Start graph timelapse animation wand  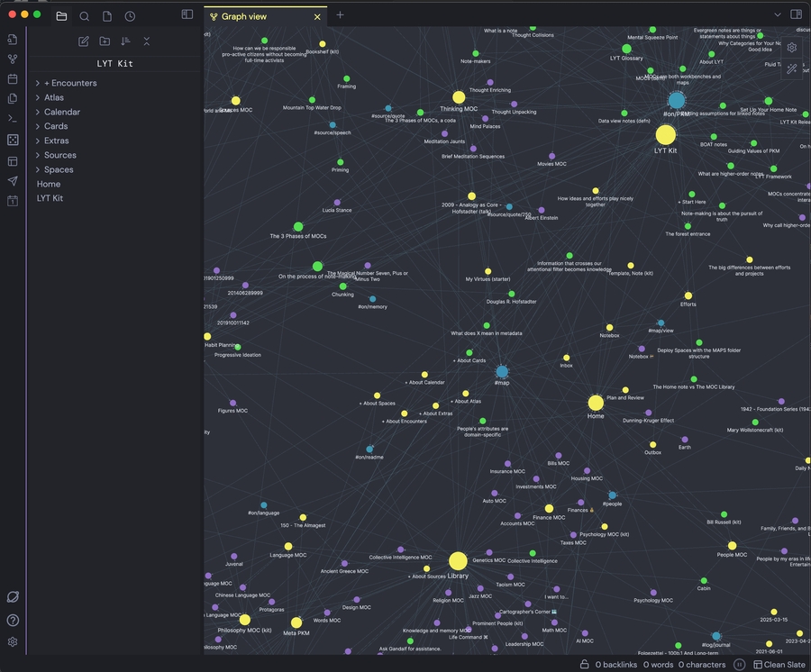[792, 68]
